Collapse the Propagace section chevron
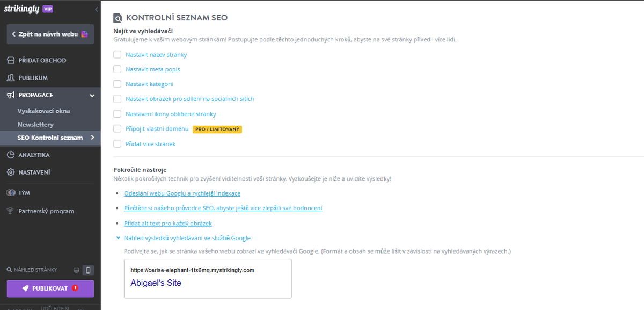 point(92,95)
